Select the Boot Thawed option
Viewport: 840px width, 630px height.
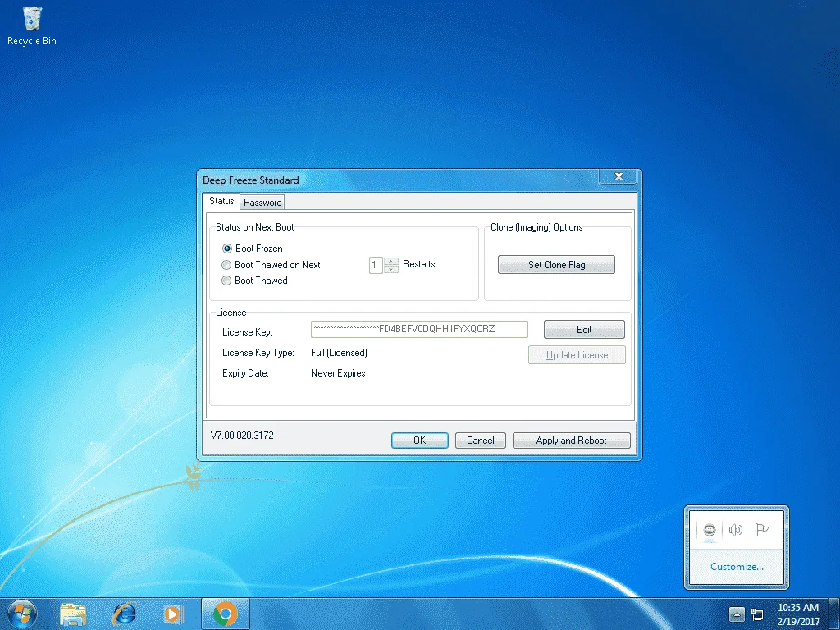[255, 281]
